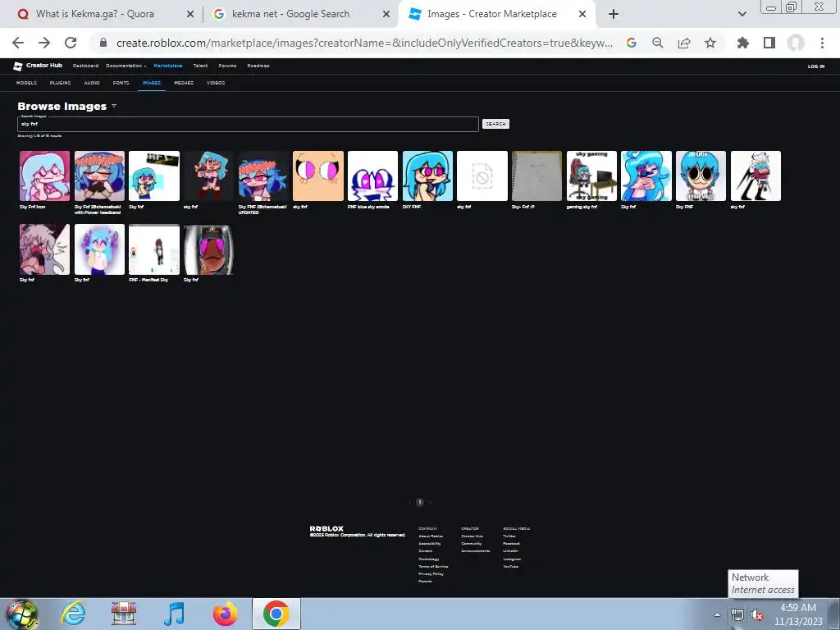Open the Roadmap nav link
This screenshot has width=840, height=630.
click(258, 66)
